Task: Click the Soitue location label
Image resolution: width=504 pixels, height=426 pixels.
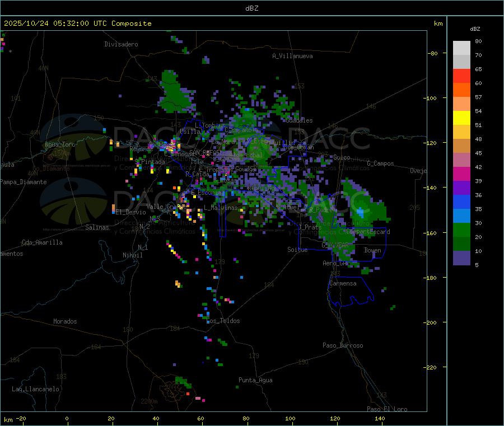Action: click(x=297, y=250)
